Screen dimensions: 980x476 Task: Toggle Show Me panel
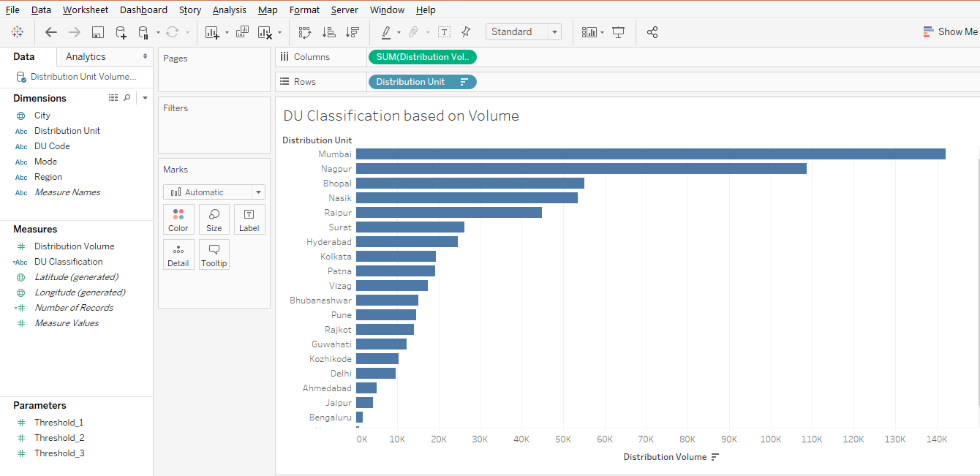(x=950, y=31)
